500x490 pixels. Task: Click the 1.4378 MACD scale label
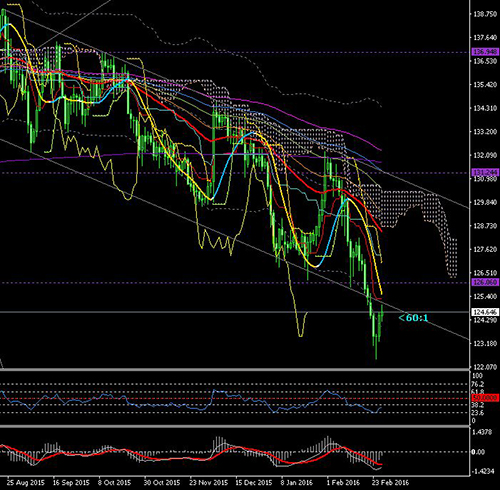(x=482, y=432)
